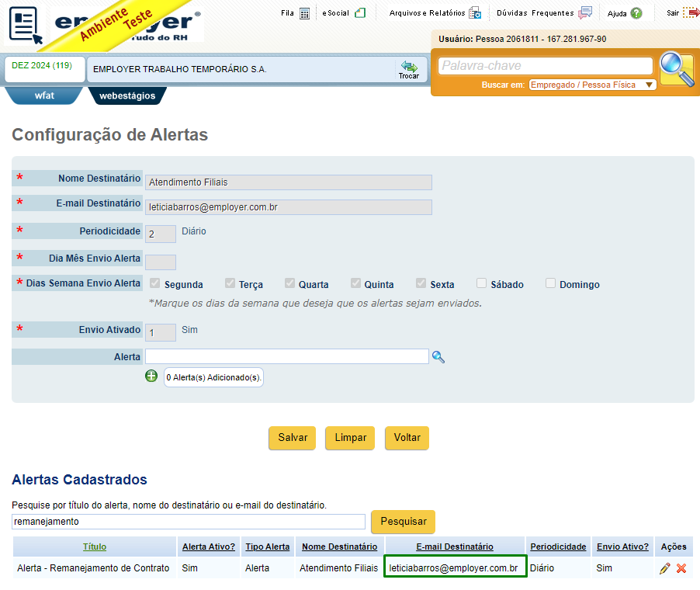Click 'Atendimento Filiais' table cell
Image resolution: width=700 pixels, height=590 pixels.
[x=339, y=568]
